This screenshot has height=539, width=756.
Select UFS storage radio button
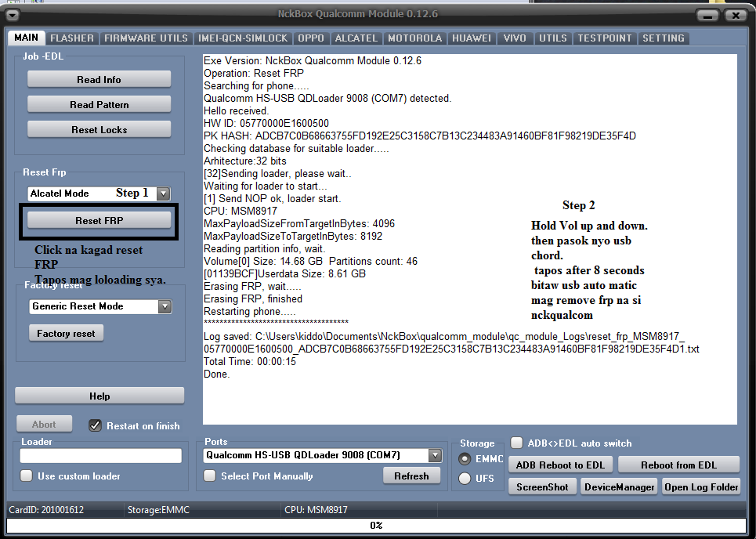465,478
